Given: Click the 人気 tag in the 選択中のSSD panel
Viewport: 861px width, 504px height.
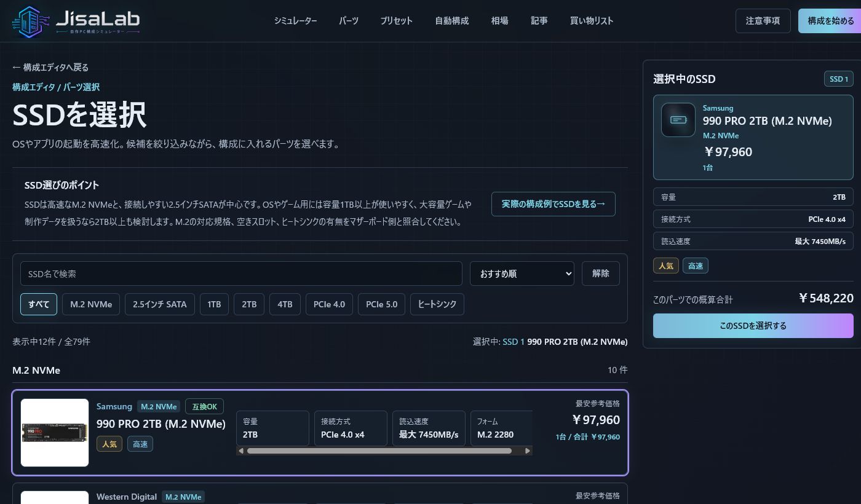Looking at the screenshot, I should pyautogui.click(x=666, y=266).
